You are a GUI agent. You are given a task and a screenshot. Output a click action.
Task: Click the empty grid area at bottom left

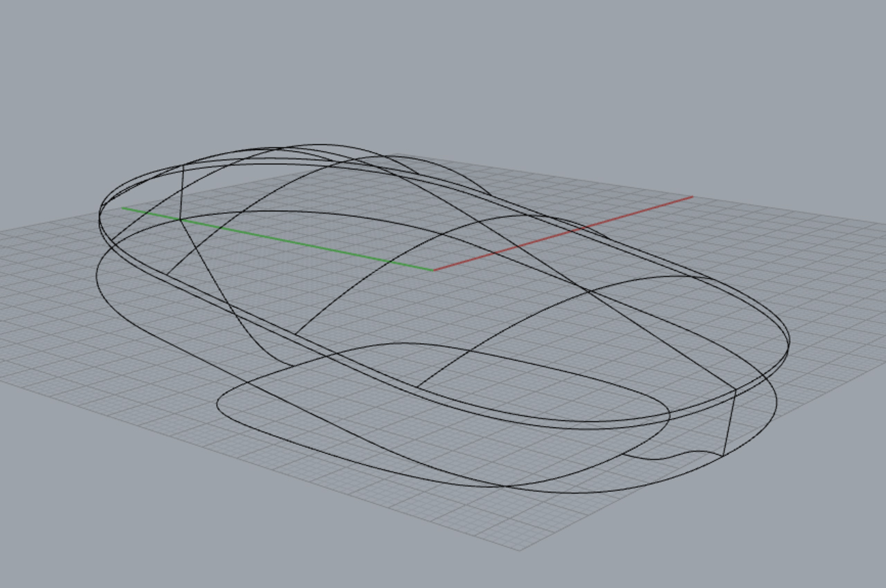click(104, 387)
